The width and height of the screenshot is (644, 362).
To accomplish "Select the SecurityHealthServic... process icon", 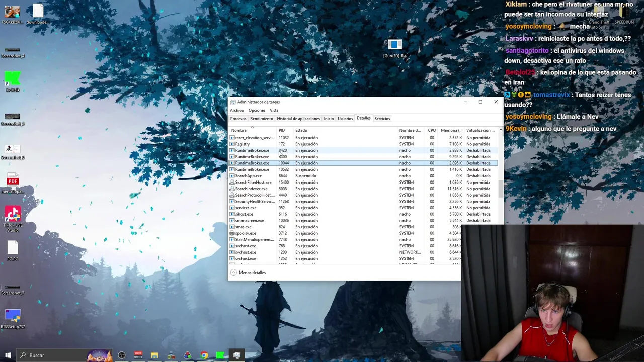I will point(232,202).
